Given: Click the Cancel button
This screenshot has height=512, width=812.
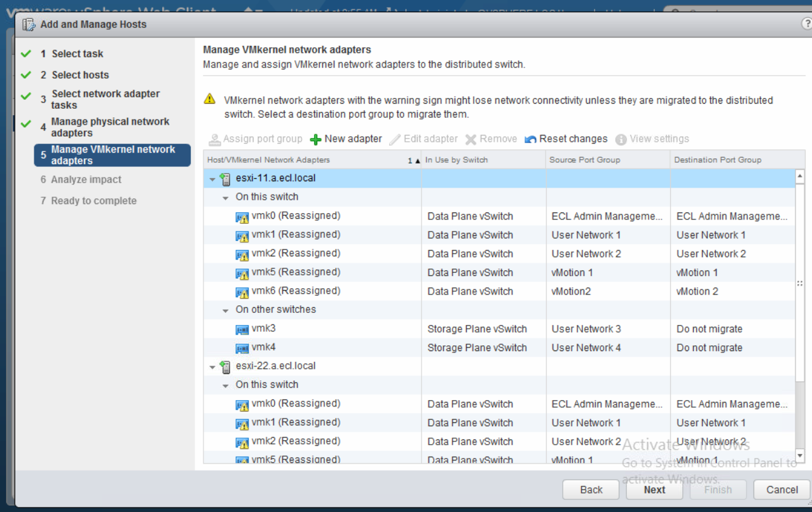Looking at the screenshot, I should point(782,490).
